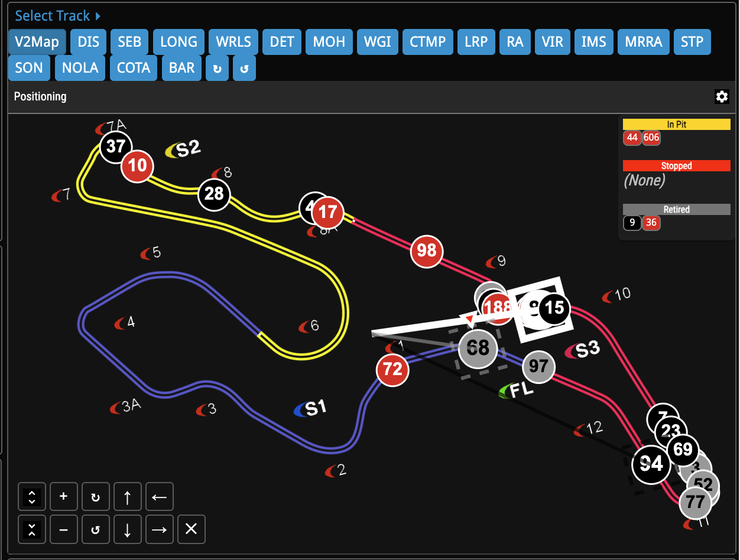Select the V2Map track button

click(x=37, y=42)
